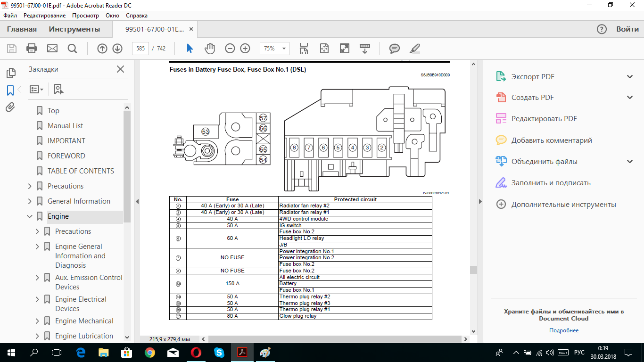644x362 pixels.
Task: Click the zoom out minus button
Action: pos(230,49)
